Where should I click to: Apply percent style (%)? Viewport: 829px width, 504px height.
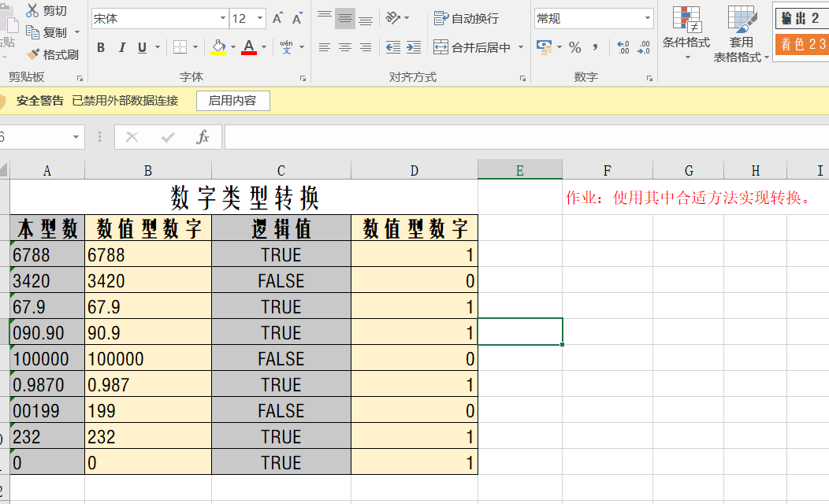pos(574,47)
